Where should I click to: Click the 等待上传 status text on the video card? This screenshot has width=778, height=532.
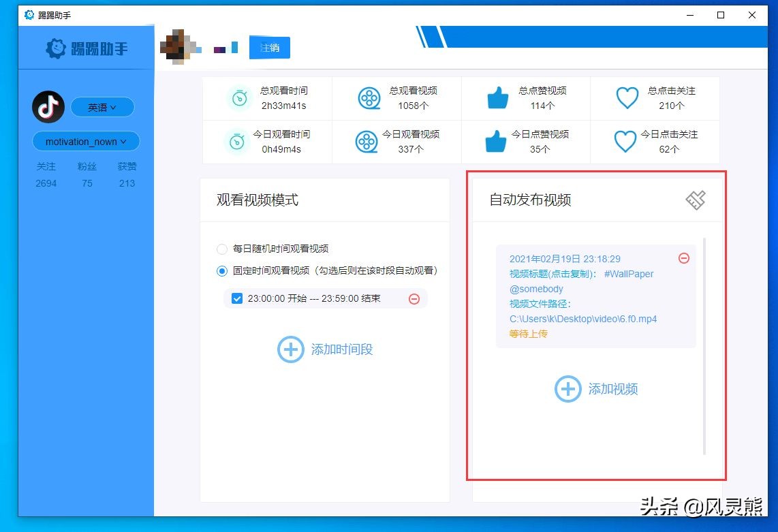click(528, 334)
